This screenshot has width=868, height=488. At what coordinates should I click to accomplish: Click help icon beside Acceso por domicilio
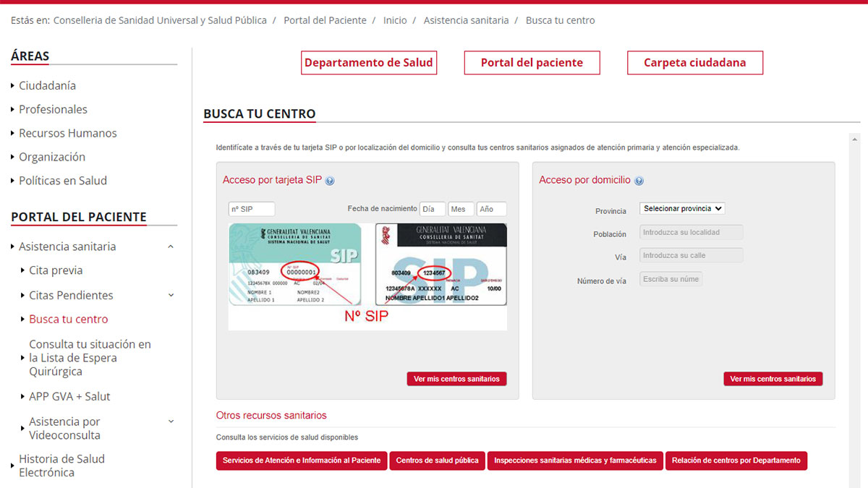pyautogui.click(x=639, y=181)
